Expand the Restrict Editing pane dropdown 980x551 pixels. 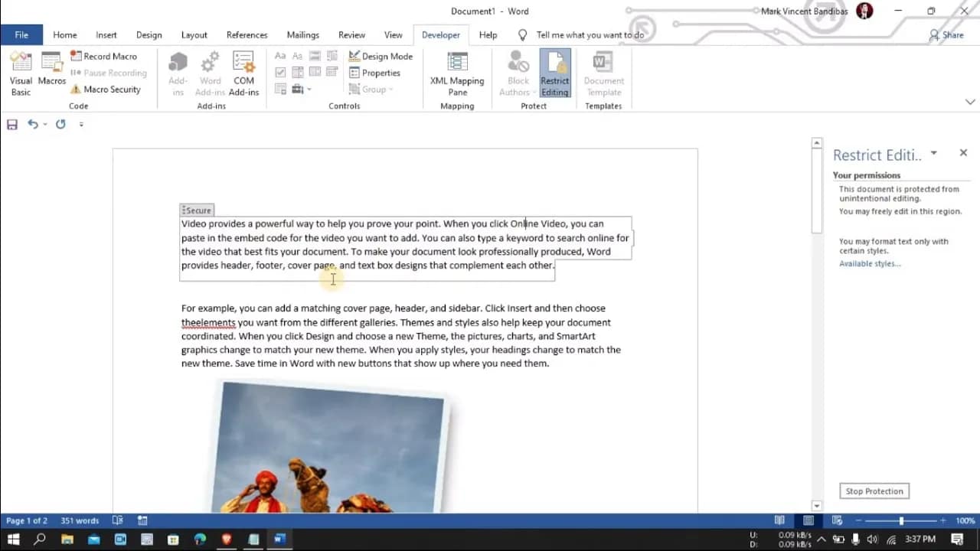pos(933,153)
